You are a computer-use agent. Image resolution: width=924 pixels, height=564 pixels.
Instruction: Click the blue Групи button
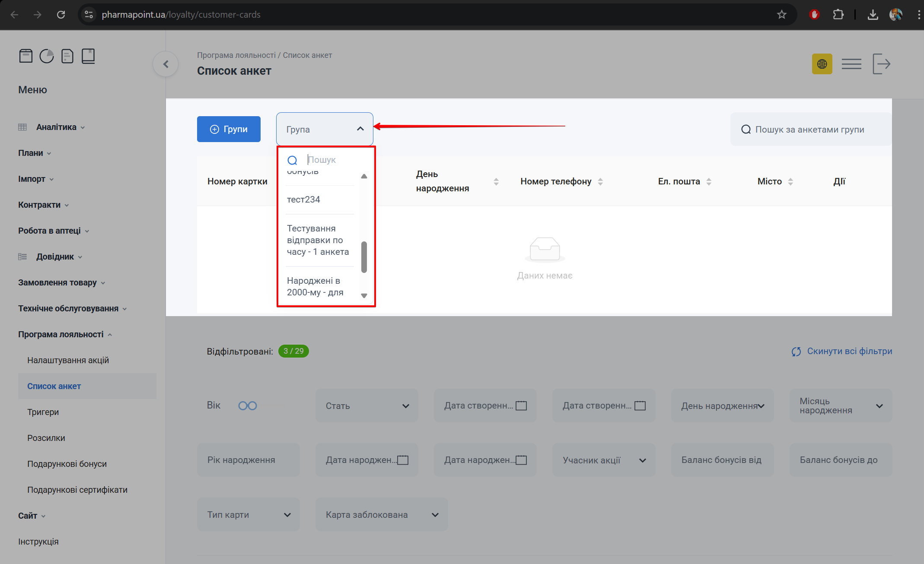point(229,129)
